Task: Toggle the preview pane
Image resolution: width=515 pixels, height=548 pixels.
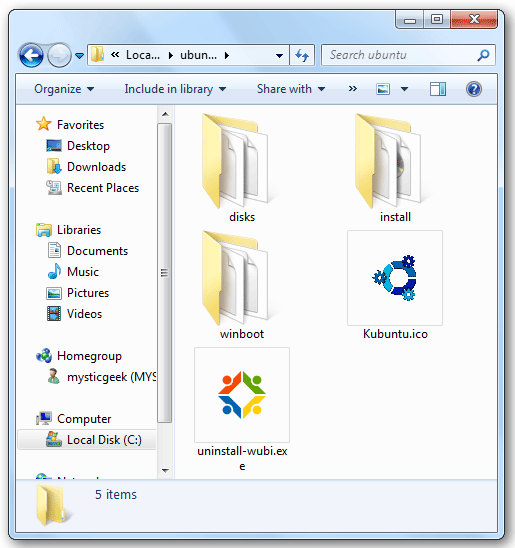Action: pos(437,89)
